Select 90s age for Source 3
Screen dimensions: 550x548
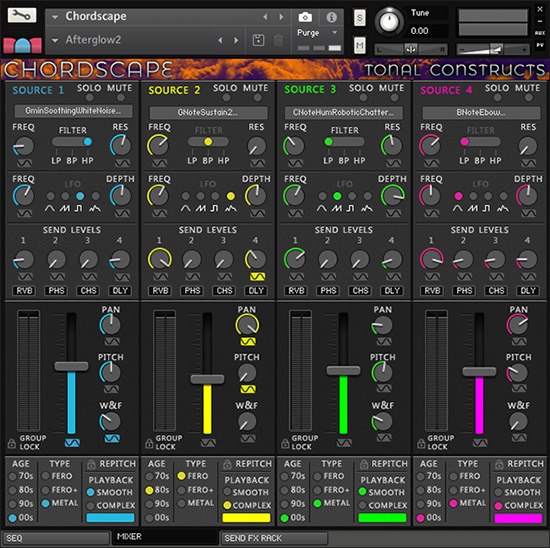point(284,504)
